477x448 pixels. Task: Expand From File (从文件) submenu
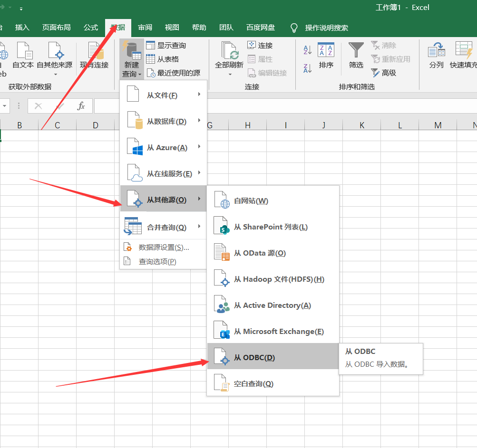click(164, 95)
